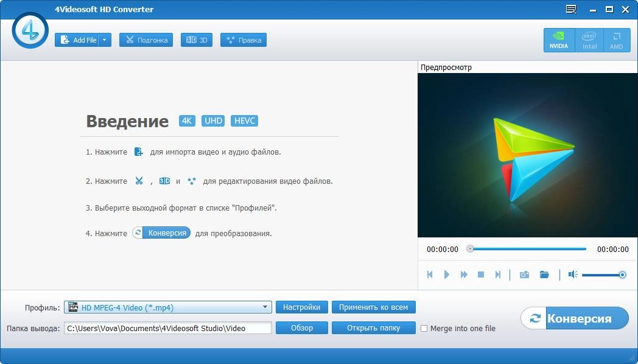This screenshot has height=364, width=638.
Task: Stop the preview playback
Action: point(481,275)
